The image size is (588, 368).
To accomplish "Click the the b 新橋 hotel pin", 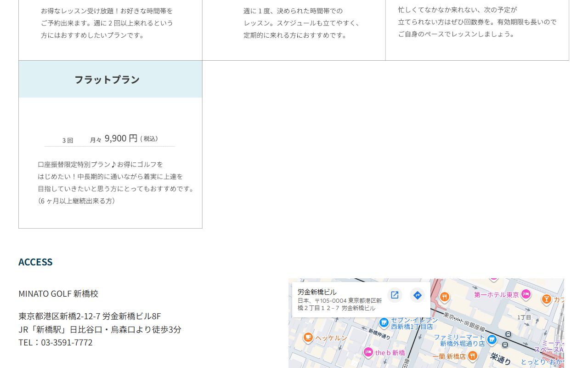I will tap(368, 352).
